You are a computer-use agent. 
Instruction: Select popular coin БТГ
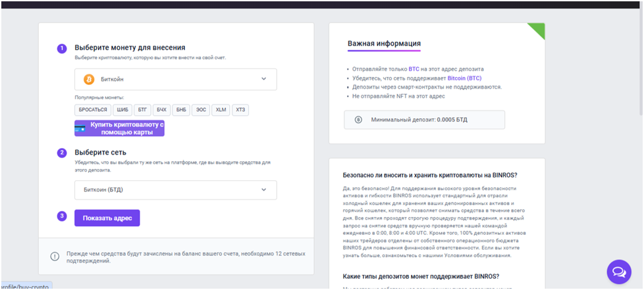click(142, 110)
